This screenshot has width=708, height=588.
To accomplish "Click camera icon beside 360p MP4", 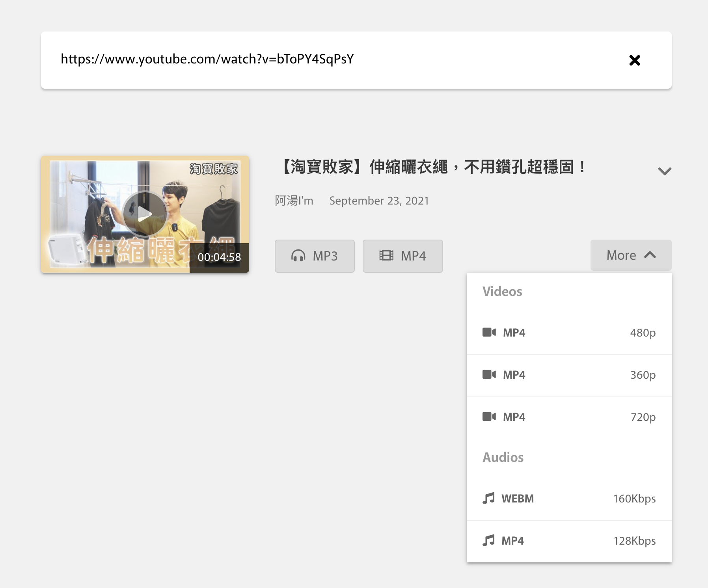I will (489, 374).
